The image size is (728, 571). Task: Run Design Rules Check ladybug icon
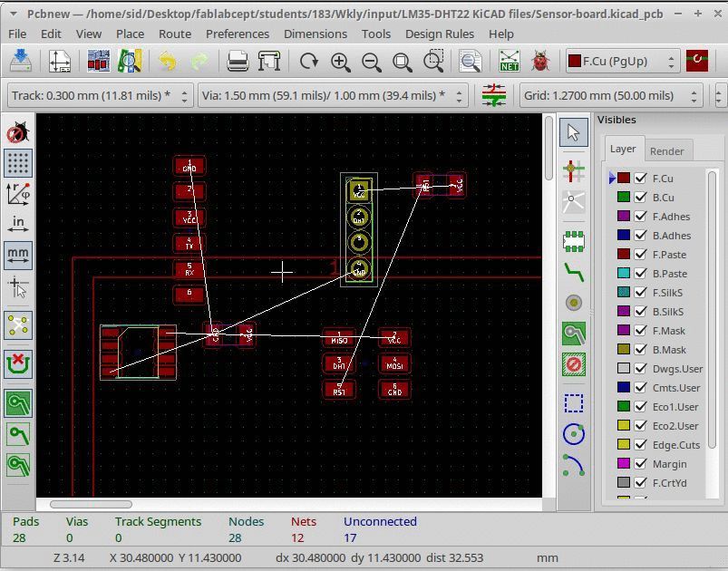(540, 62)
